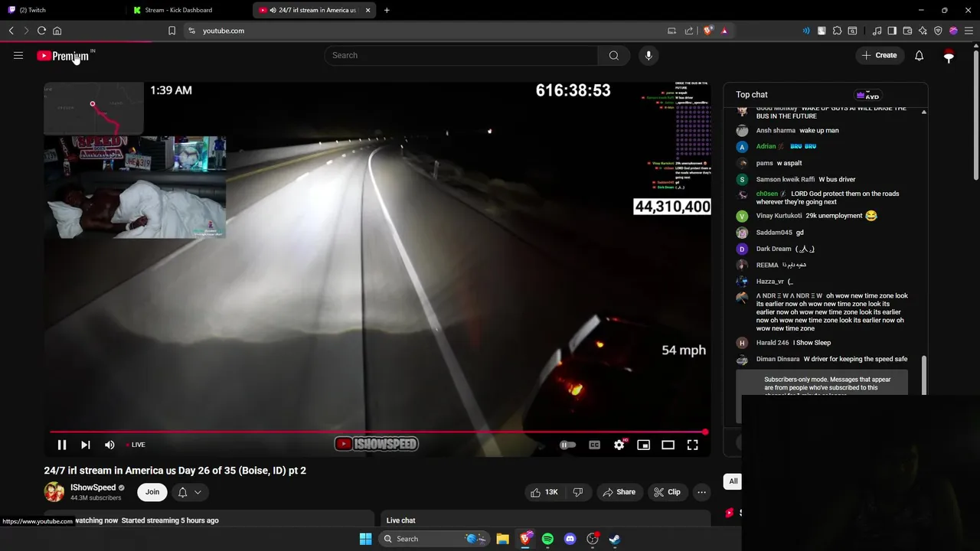Open a new browser tab
The width and height of the screenshot is (980, 551).
[387, 10]
